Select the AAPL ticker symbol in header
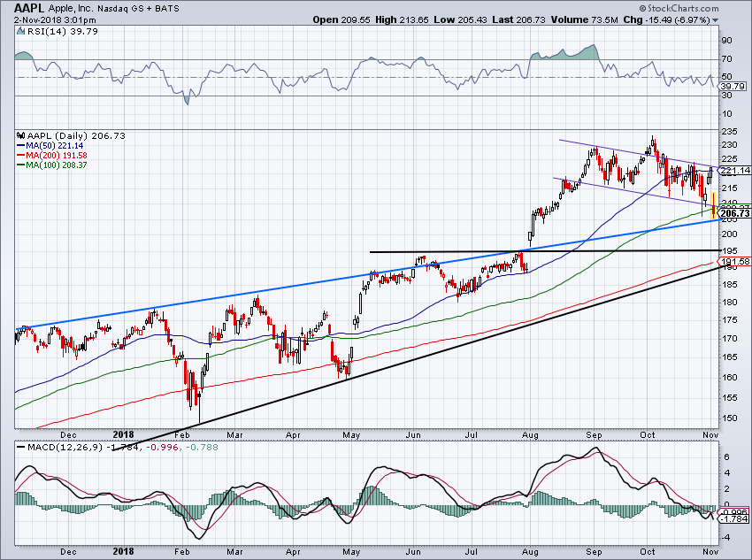752x560 pixels. 30,8
